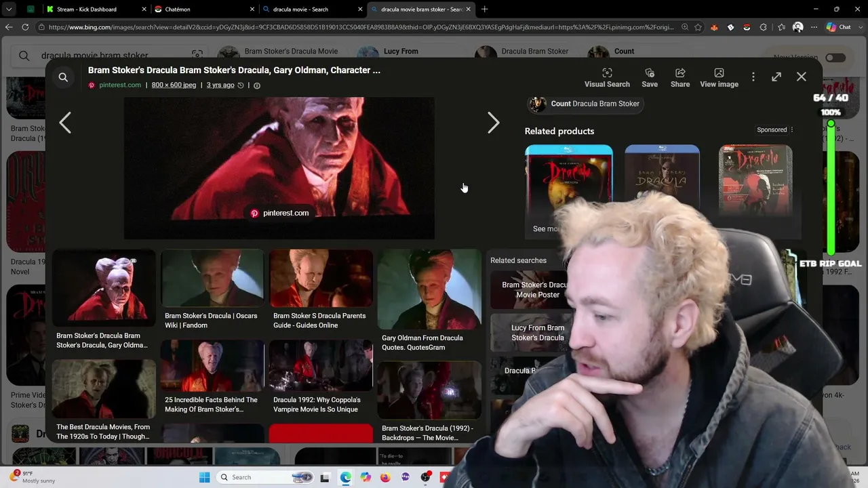Open the Extensions puzzle-piece menu

(764, 27)
